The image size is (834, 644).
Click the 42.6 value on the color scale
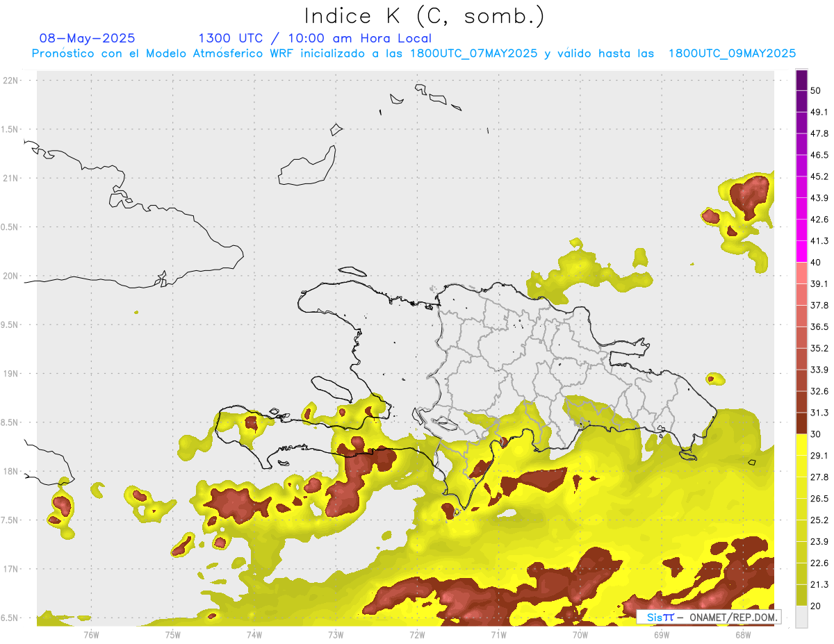[x=819, y=220]
